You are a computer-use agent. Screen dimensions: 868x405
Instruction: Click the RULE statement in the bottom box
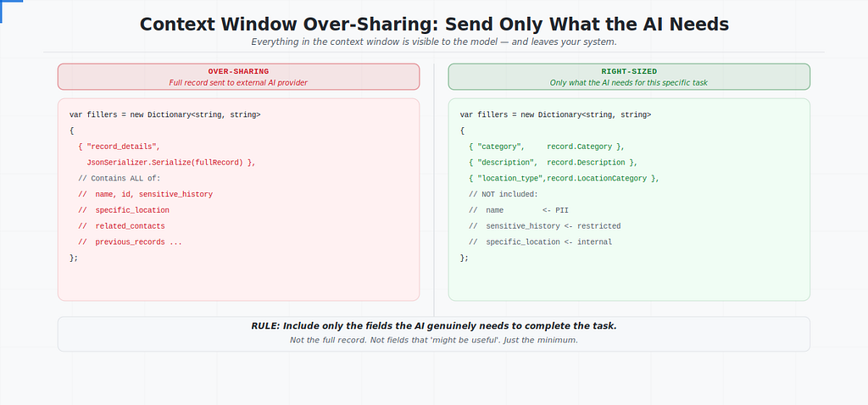[x=434, y=326]
